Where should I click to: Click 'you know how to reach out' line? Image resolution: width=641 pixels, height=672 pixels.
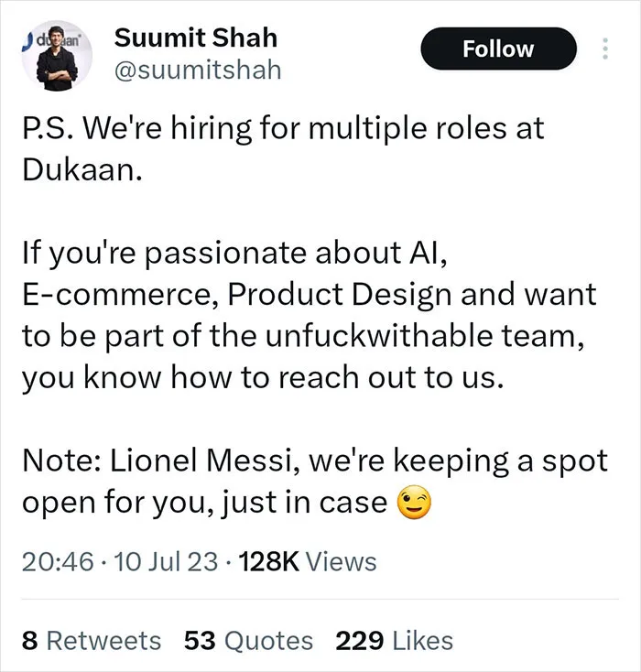pos(263,377)
